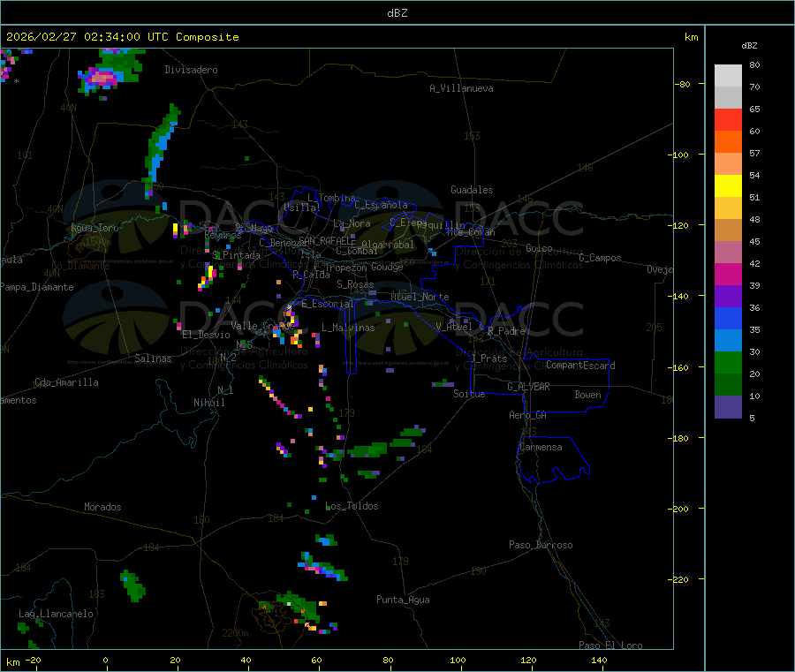Select the 'El_Desvio' place label
795x672 pixels.
[x=206, y=335]
